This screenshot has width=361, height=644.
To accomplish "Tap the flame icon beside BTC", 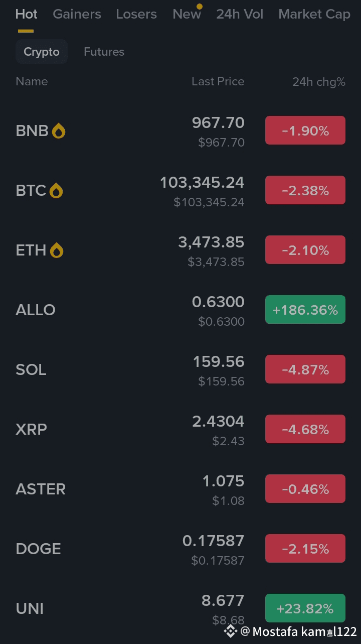I will tap(56, 191).
